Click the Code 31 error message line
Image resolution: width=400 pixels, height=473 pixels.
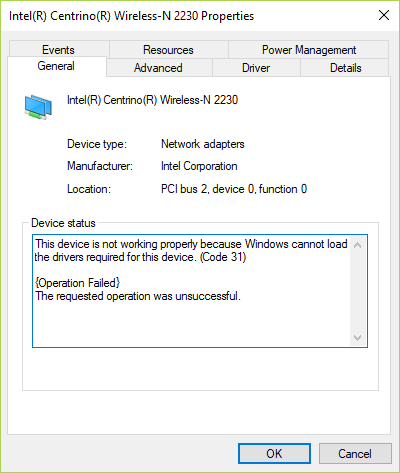point(140,257)
